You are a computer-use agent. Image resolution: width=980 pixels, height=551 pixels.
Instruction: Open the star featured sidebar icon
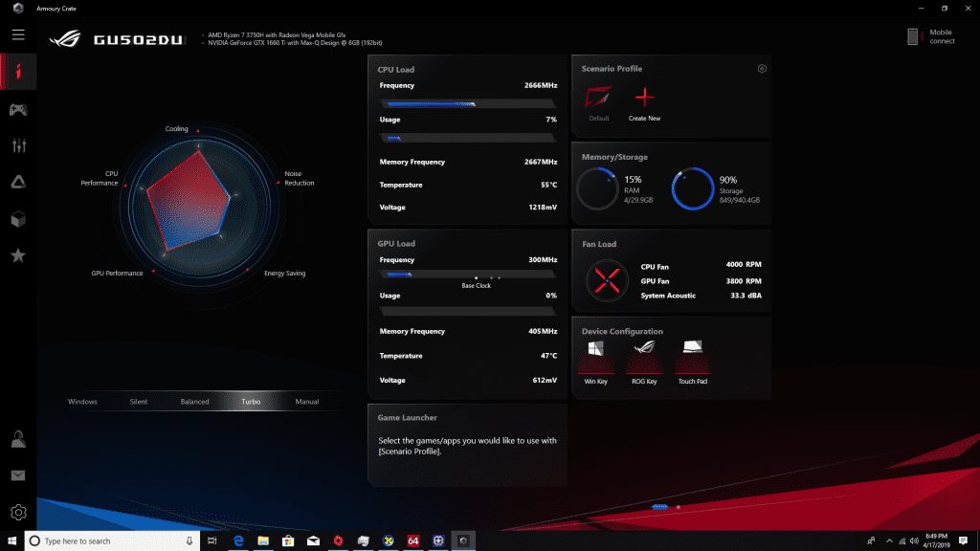(18, 254)
